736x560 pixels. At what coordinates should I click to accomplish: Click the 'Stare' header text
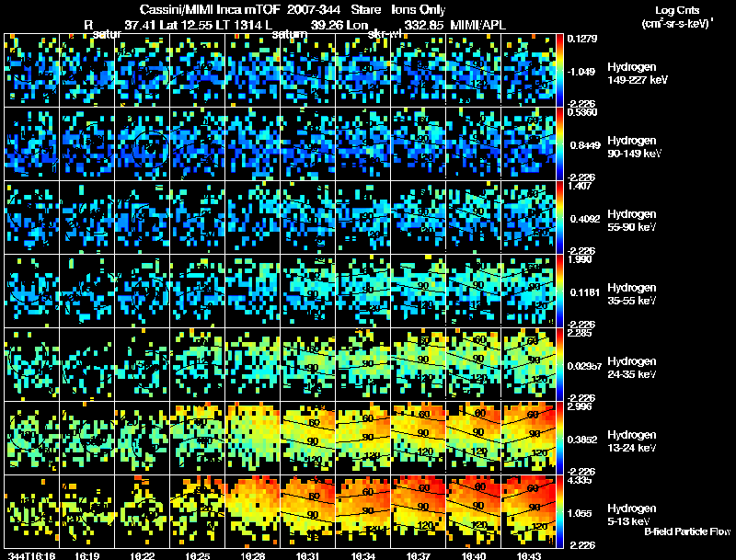365,10
